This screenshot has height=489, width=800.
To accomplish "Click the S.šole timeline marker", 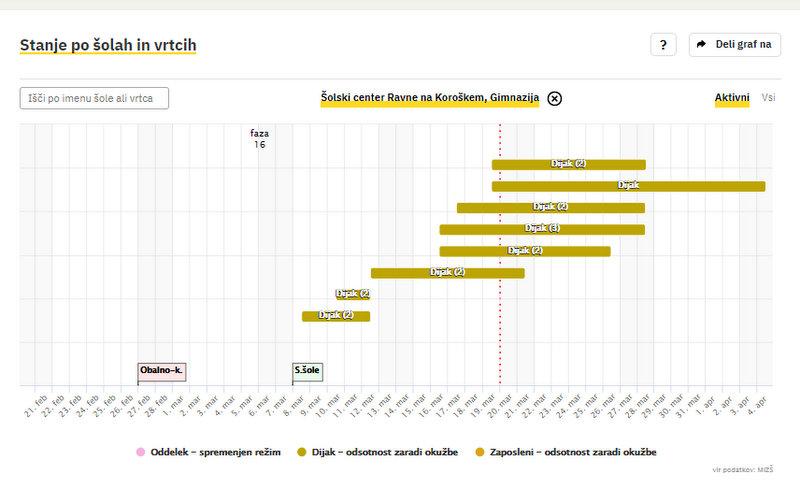I will tap(307, 371).
